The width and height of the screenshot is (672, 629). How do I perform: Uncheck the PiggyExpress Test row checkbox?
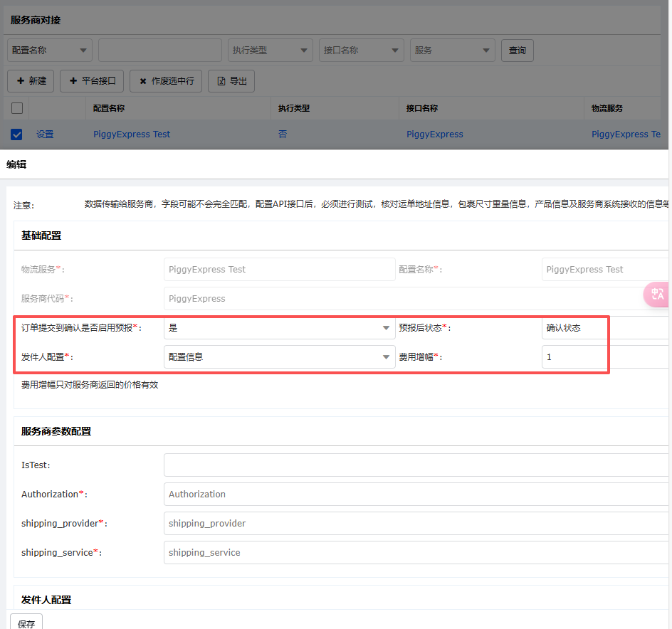pos(17,134)
